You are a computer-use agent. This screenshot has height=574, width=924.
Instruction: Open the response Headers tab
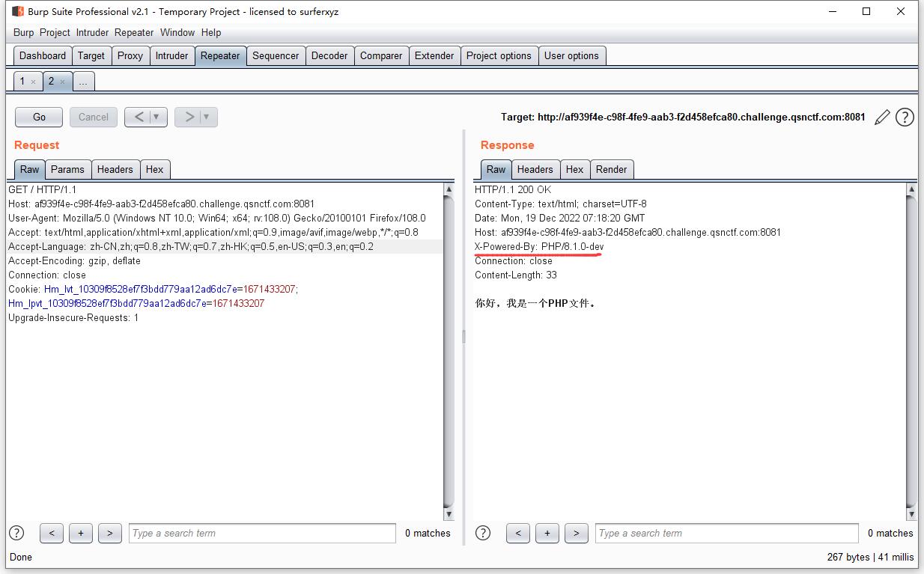click(535, 169)
